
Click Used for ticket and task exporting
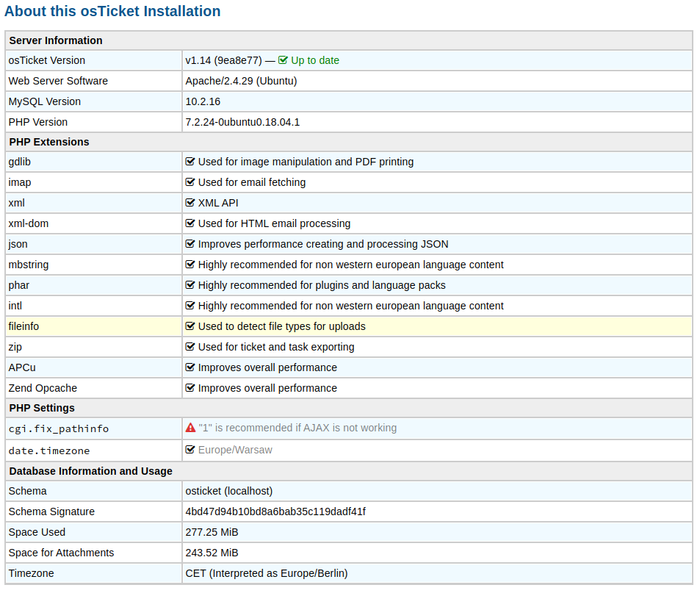pos(276,347)
